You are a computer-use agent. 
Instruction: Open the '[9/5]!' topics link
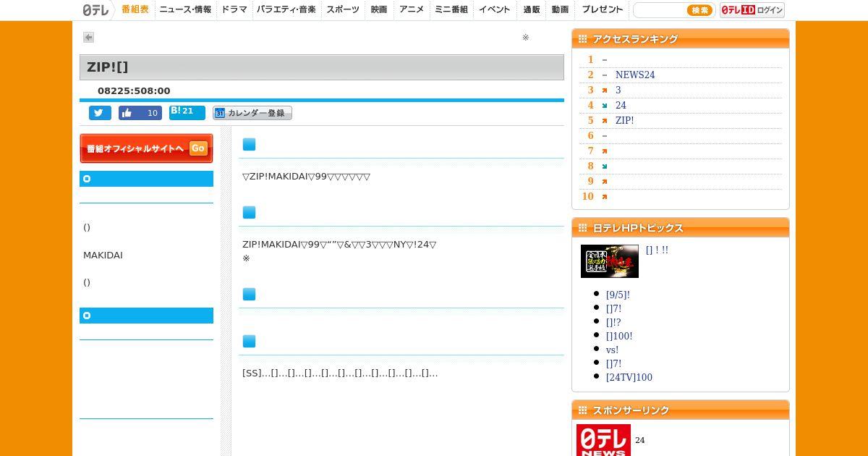[618, 295]
